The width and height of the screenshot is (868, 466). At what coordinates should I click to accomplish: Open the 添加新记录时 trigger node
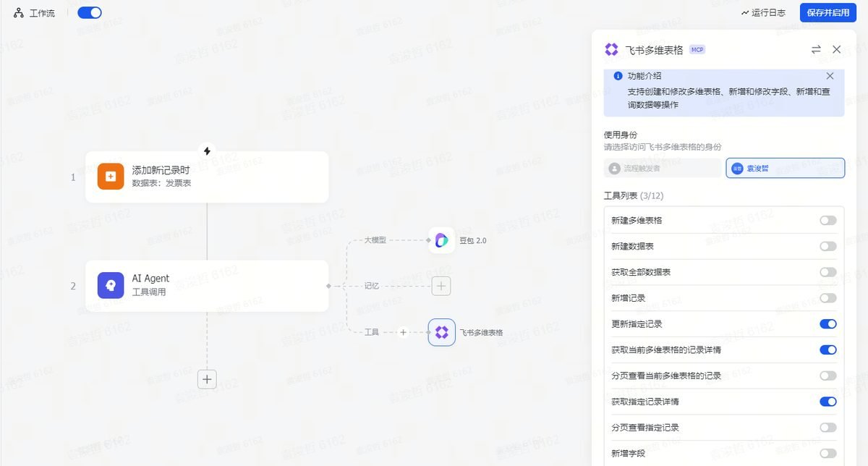coord(207,177)
